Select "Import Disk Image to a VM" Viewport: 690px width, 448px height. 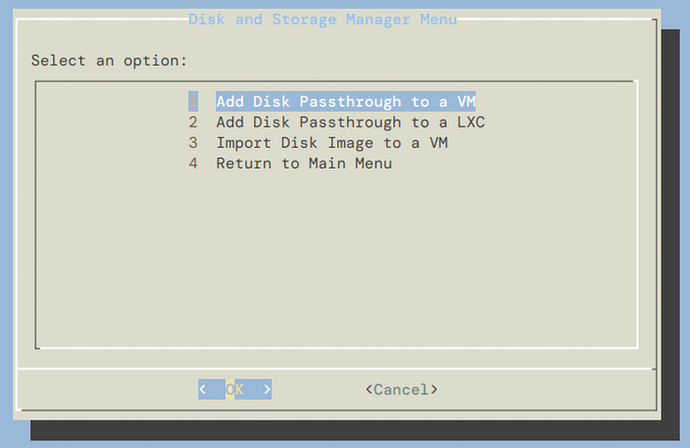[332, 143]
